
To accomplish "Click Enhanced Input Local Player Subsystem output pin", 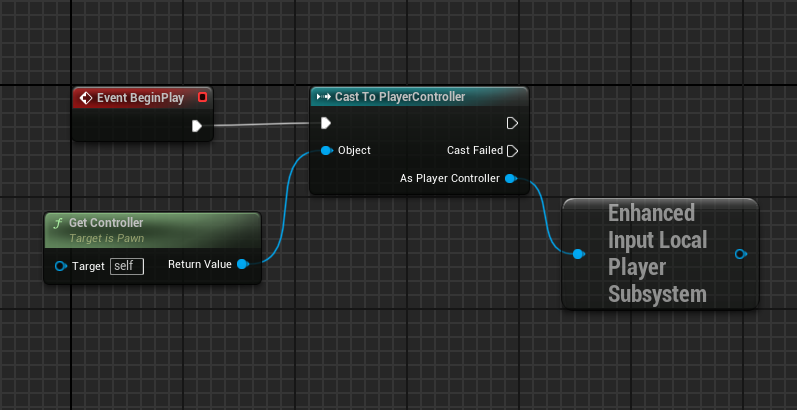I will (741, 254).
